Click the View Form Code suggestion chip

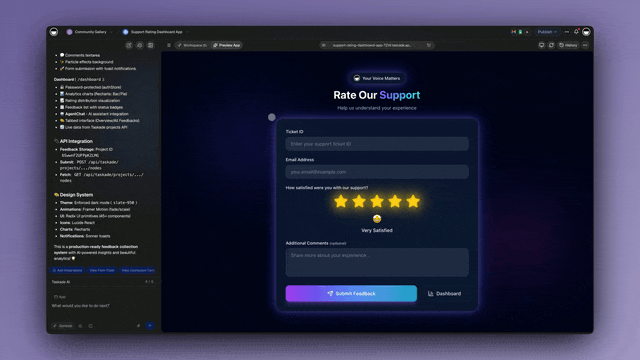102,270
